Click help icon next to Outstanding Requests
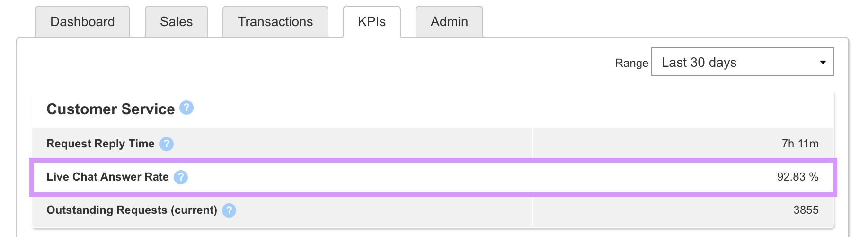The height and width of the screenshot is (237, 868). click(x=229, y=210)
